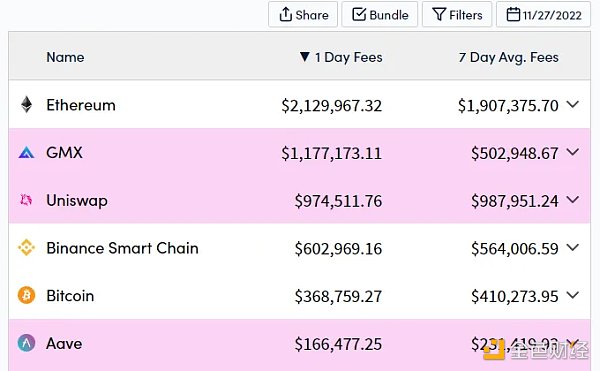Toggle the Bundle checkbox button

(x=380, y=15)
